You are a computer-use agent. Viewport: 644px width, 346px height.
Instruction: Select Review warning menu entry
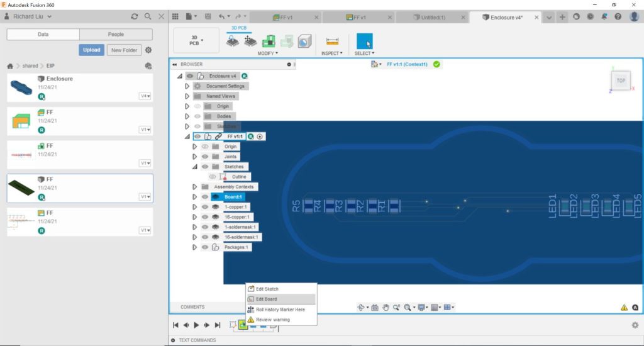coord(273,320)
